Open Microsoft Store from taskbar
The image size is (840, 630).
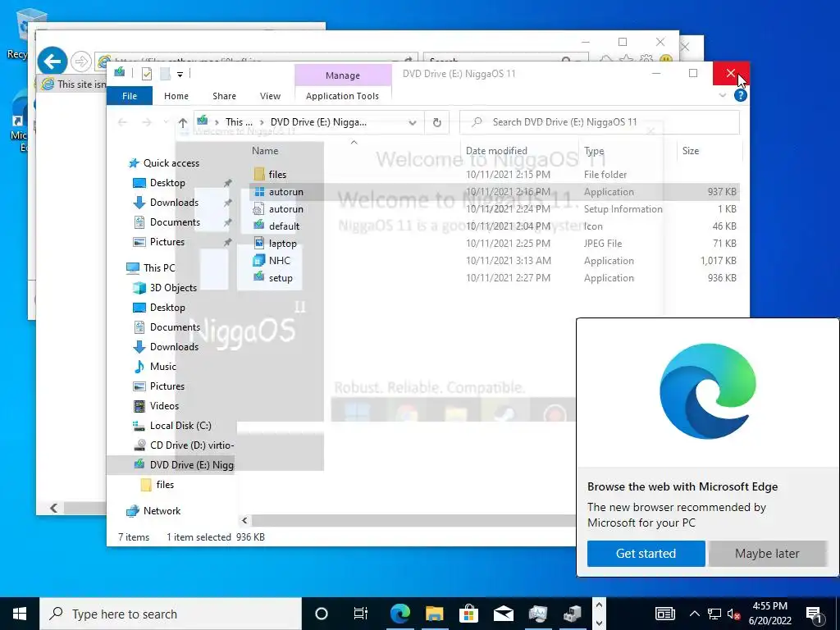tap(468, 614)
